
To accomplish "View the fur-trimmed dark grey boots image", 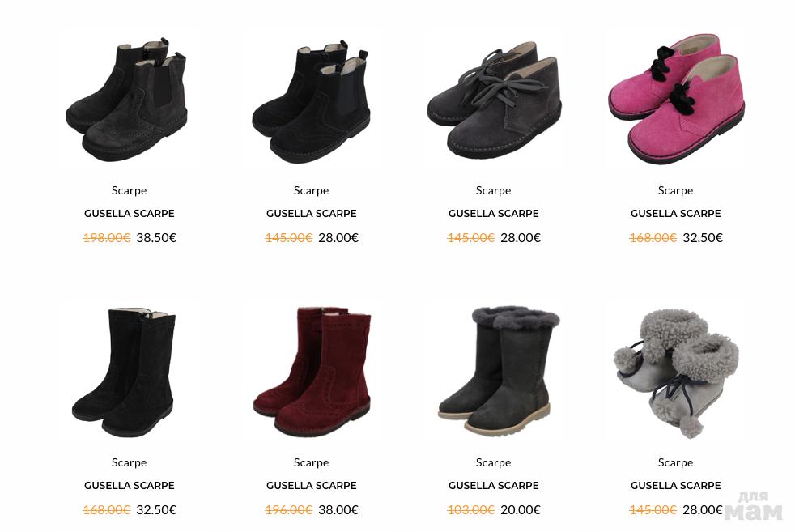I will (493, 371).
